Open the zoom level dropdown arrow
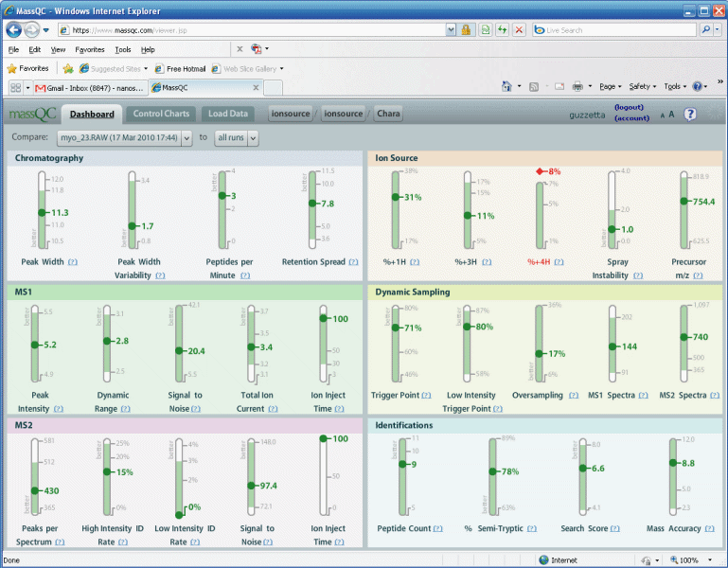 [x=710, y=560]
